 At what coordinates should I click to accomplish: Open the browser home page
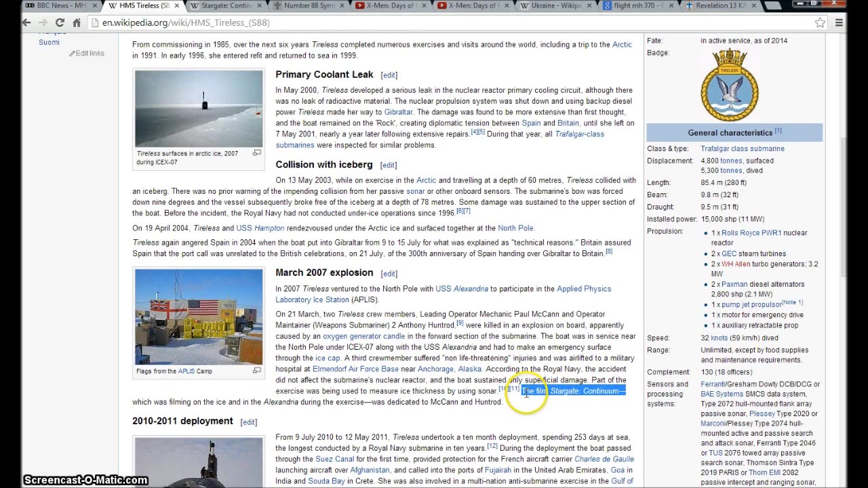[x=77, y=22]
